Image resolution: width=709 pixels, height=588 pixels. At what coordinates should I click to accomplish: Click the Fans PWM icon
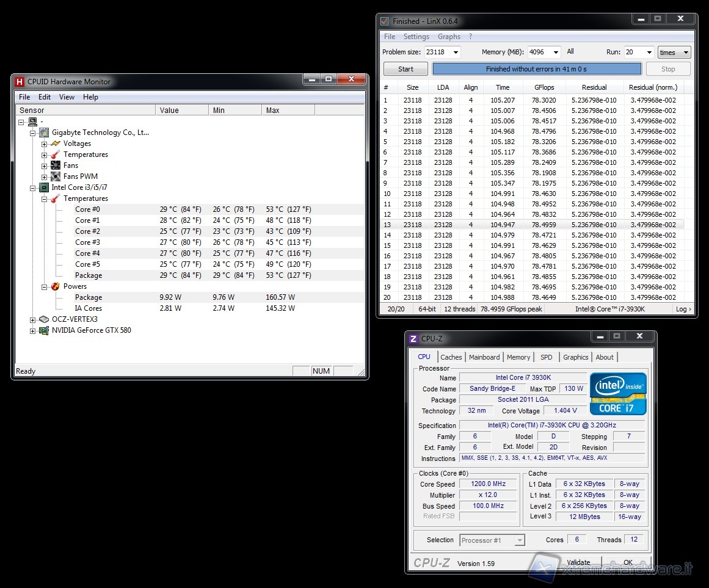pyautogui.click(x=56, y=176)
